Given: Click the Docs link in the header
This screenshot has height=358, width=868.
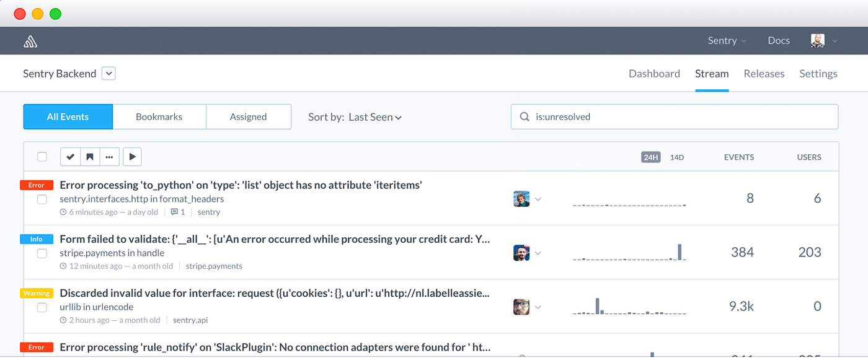Looking at the screenshot, I should [778, 40].
